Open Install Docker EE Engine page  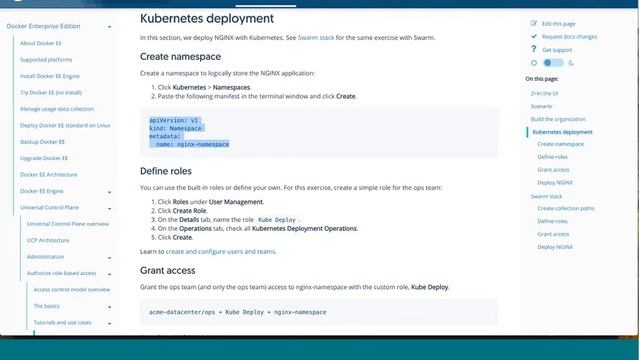(x=50, y=76)
